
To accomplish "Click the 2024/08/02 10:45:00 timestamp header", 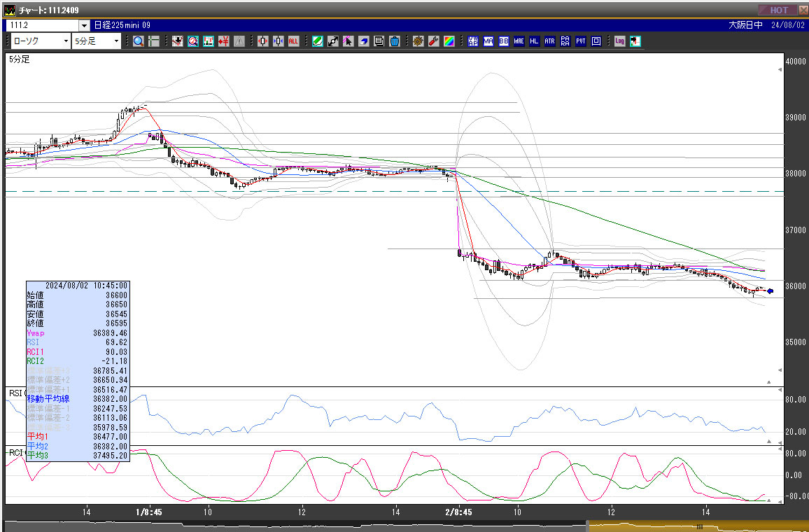I will [x=86, y=286].
